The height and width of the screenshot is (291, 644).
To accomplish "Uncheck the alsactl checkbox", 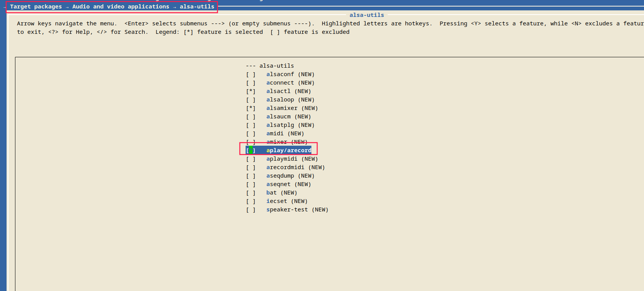I will 251,91.
